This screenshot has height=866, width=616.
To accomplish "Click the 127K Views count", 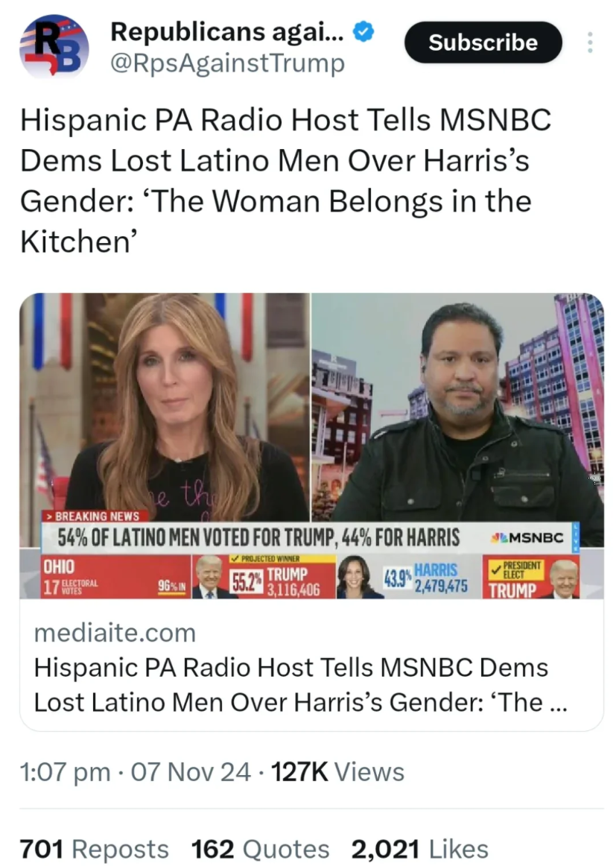I will point(337,771).
